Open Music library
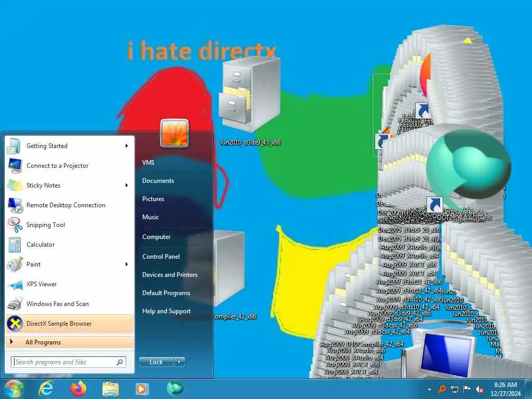 [151, 217]
